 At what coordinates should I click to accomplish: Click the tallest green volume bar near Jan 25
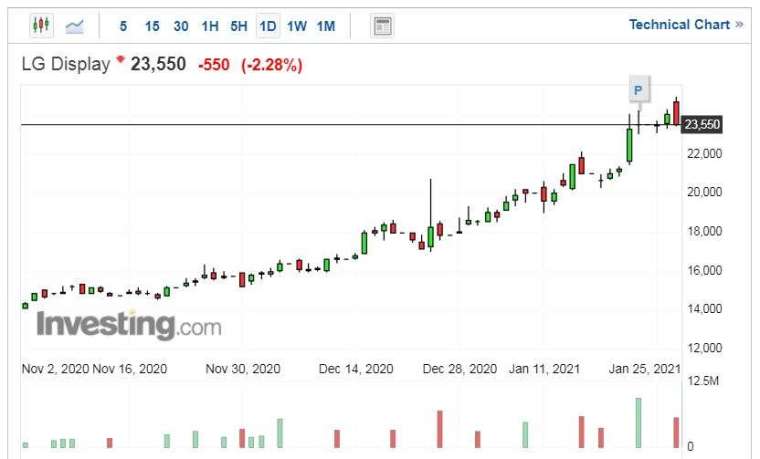[x=638, y=423]
